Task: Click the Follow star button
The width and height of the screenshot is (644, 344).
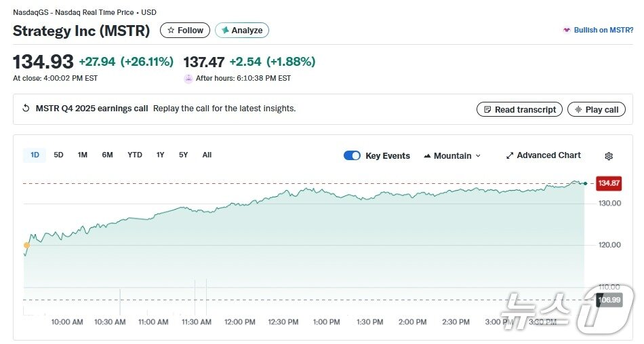Action: (185, 31)
